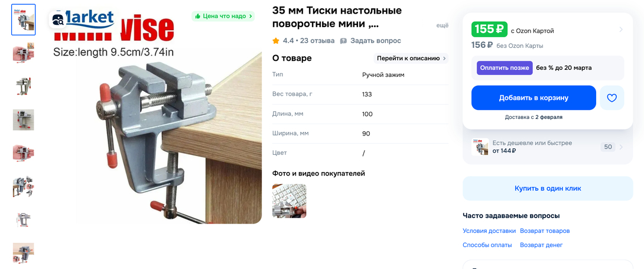Image resolution: width=644 pixels, height=269 pixels.
Task: Click the thumbs-up icon in Цена что надо badge
Action: coord(197,16)
